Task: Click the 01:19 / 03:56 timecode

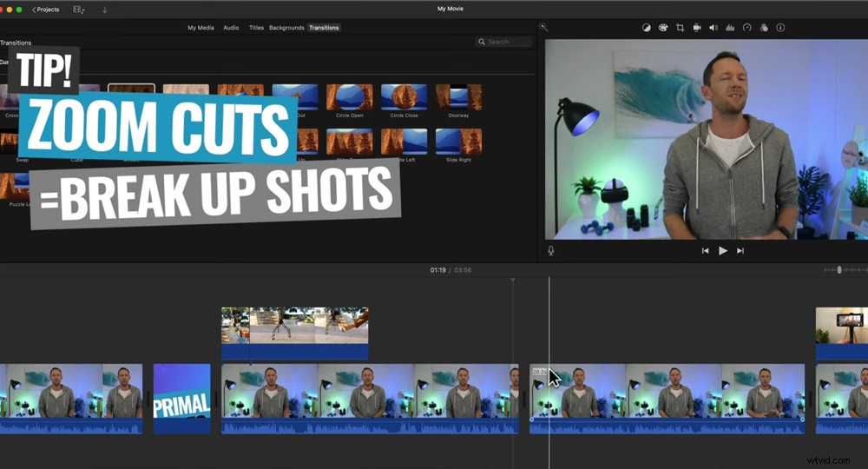Action: (x=450, y=270)
